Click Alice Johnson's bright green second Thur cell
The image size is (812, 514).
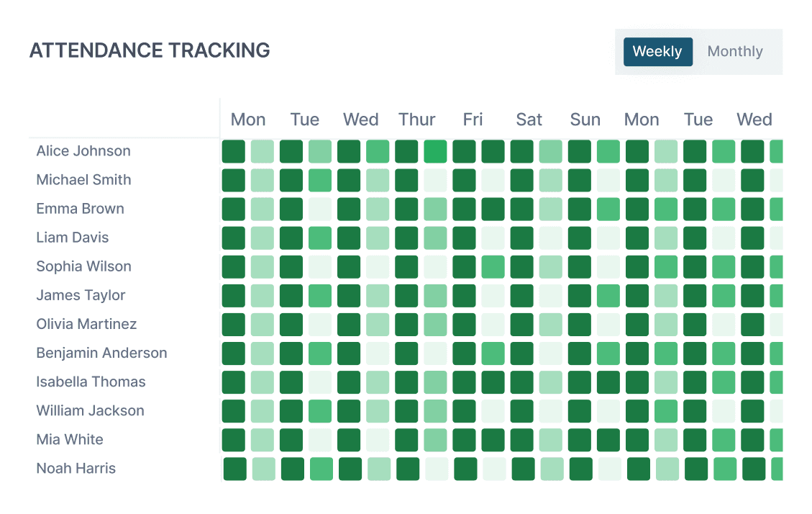tap(435, 152)
